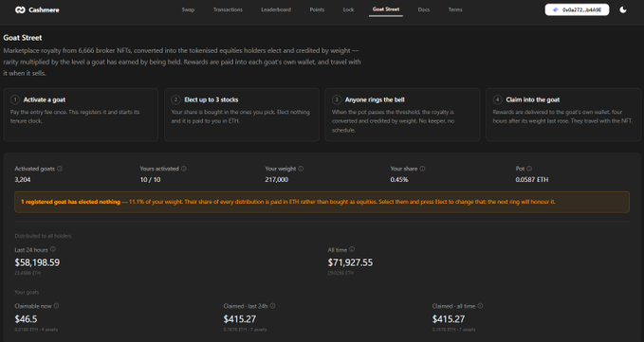Click the Activated goats value 3,204

click(23, 180)
